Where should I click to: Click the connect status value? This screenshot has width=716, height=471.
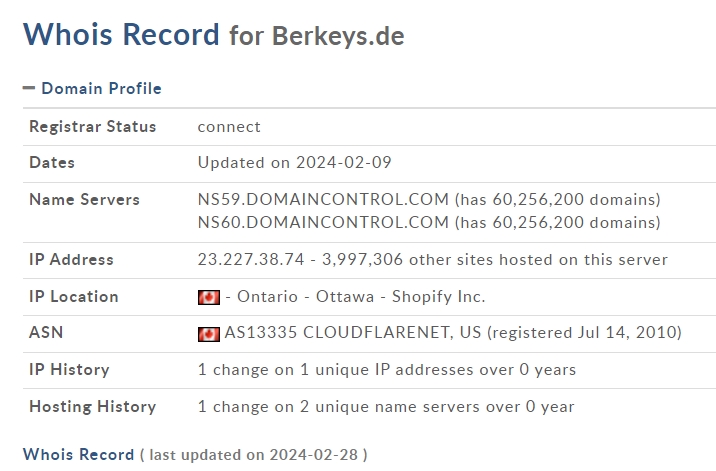pyautogui.click(x=229, y=127)
